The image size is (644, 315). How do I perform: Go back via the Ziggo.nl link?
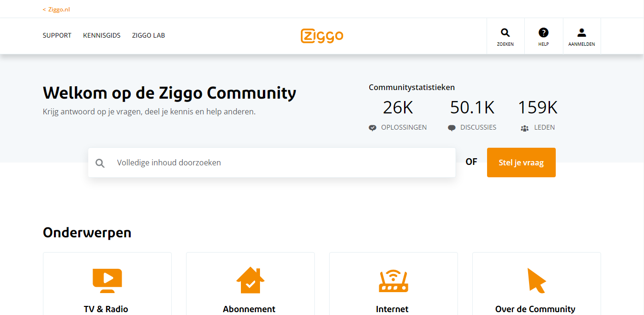tap(56, 10)
